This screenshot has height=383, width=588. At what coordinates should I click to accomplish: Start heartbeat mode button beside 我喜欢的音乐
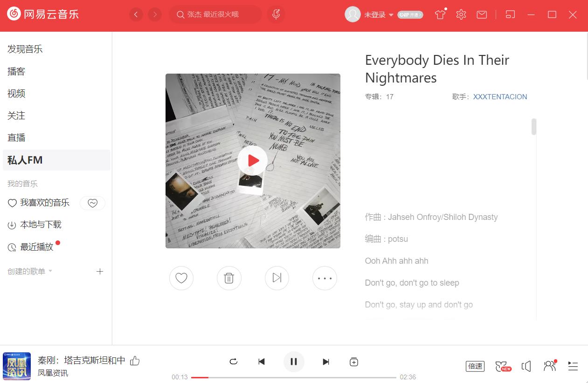pos(92,203)
